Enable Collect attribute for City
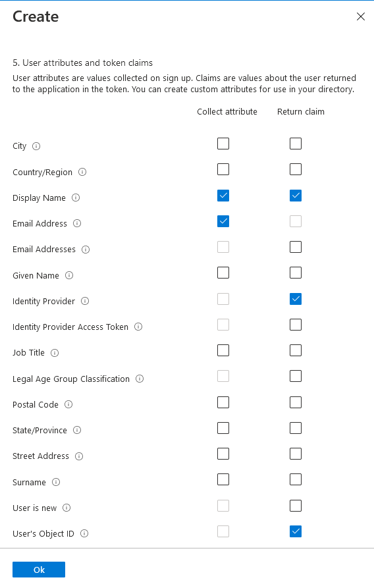 [x=223, y=144]
